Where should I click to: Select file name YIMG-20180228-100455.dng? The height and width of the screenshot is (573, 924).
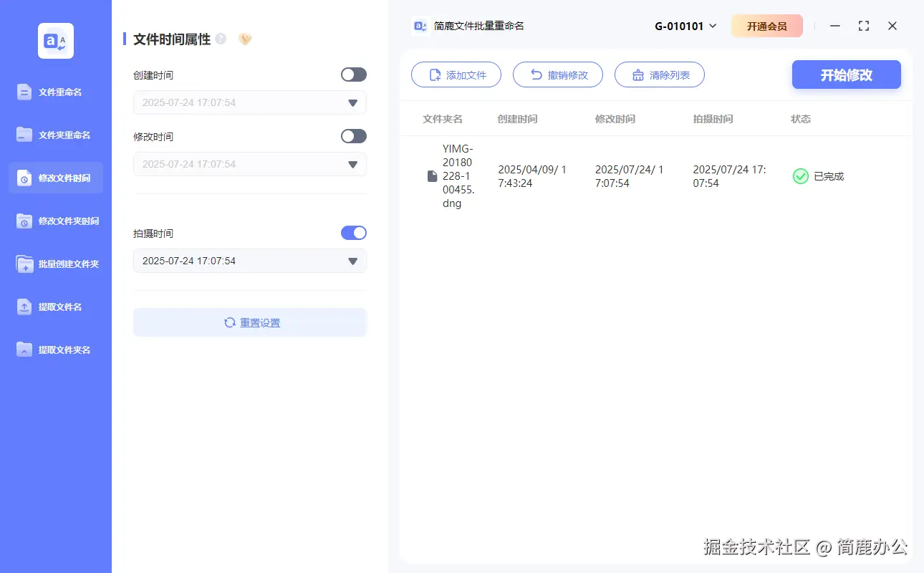pyautogui.click(x=459, y=176)
